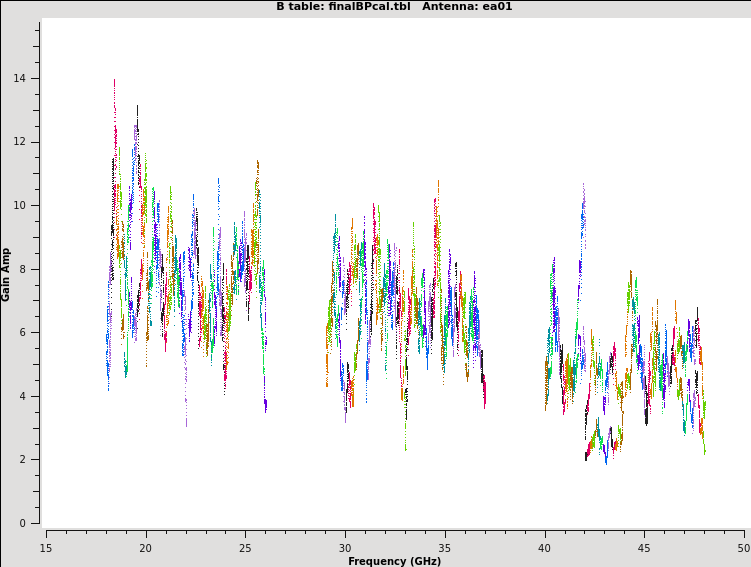Click the x-axis tick label 50
This screenshot has height=567, width=751.
coord(743,548)
